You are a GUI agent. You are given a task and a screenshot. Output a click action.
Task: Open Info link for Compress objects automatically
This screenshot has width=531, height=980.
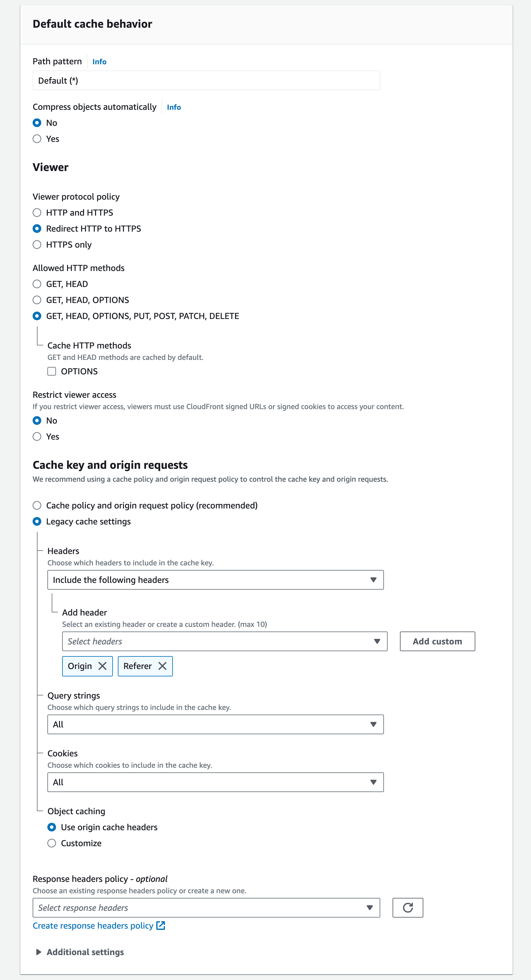174,107
